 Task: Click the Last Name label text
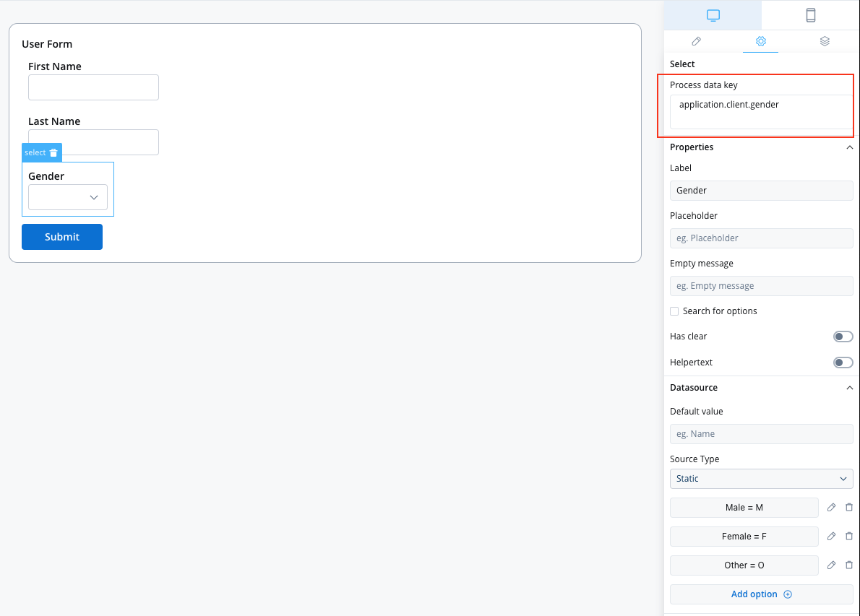coord(54,121)
